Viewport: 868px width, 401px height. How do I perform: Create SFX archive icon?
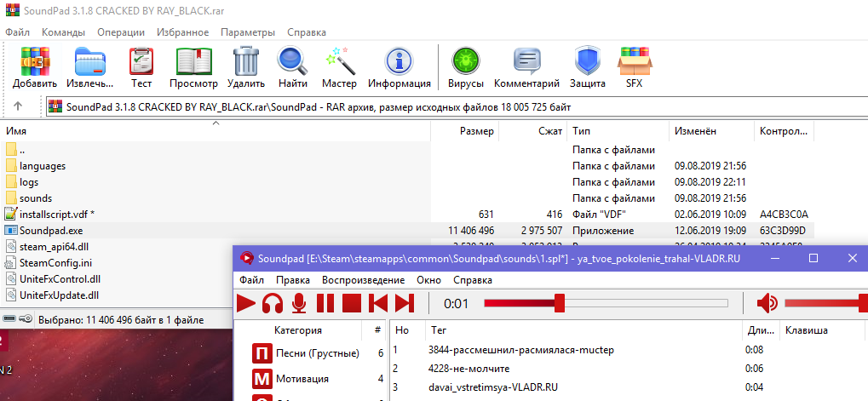(635, 60)
